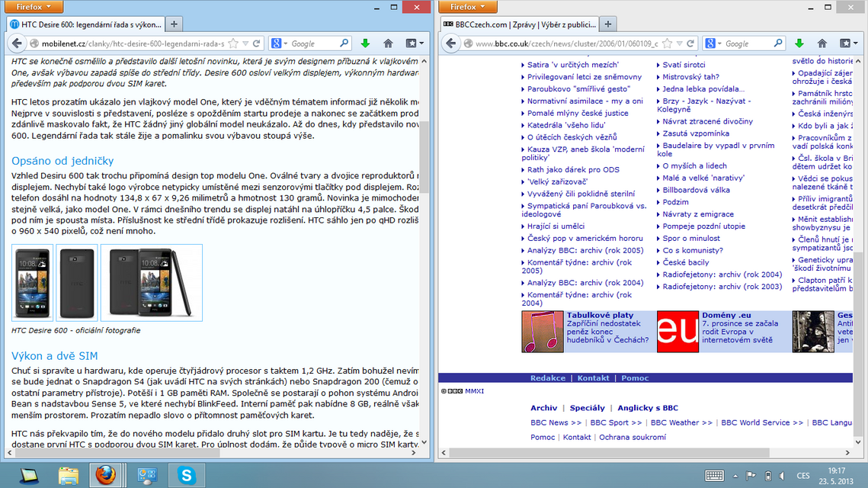Click the search magnifier in the left Firefox window
This screenshot has width=868, height=488.
tap(344, 43)
